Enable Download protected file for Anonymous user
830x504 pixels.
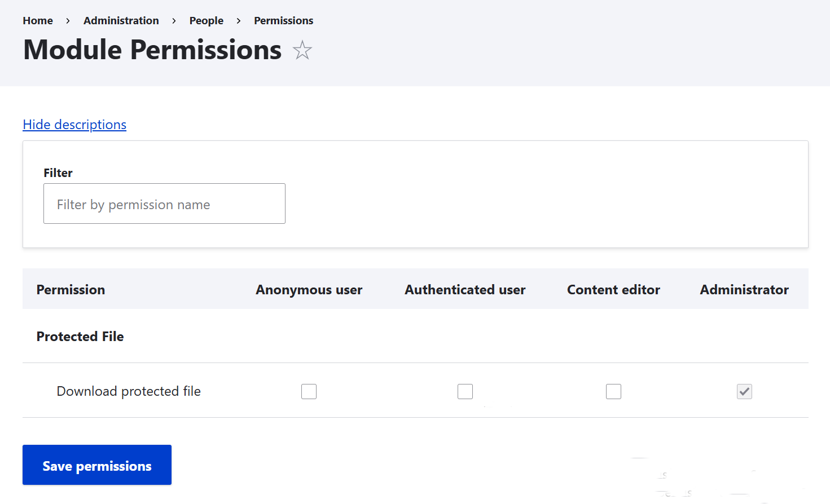(x=309, y=391)
